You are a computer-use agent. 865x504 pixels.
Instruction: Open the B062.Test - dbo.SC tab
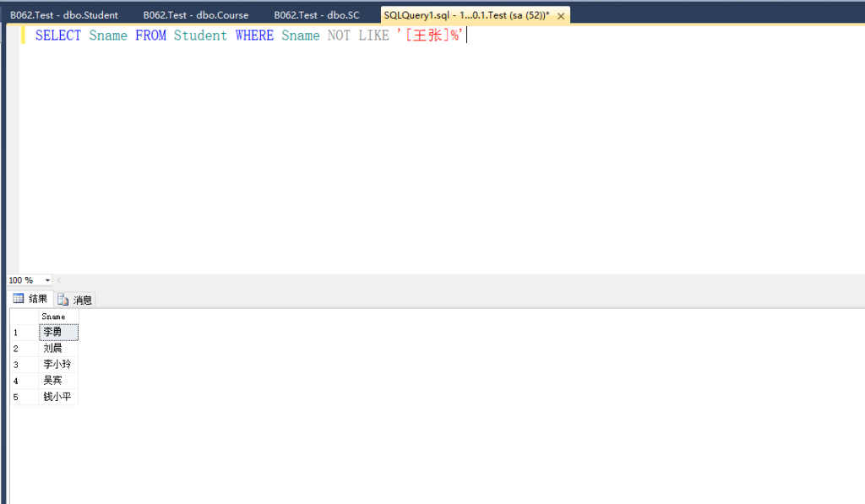click(x=317, y=15)
